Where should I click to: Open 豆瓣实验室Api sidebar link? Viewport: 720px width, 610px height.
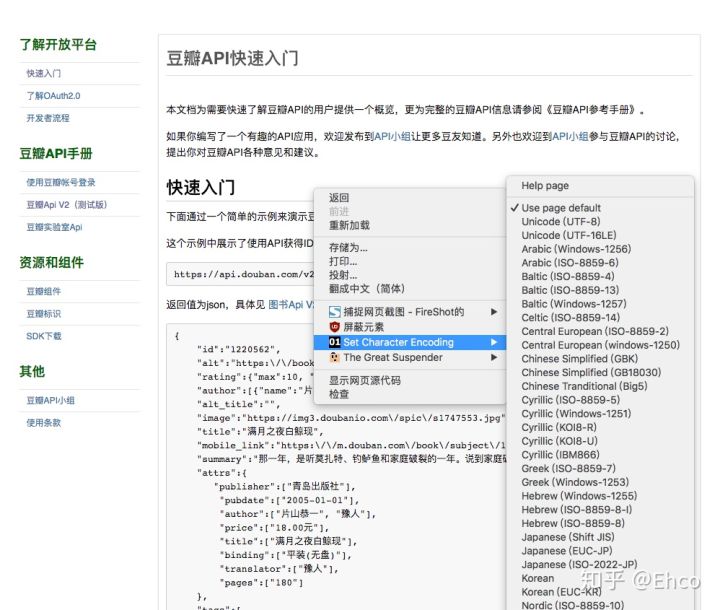tap(54, 227)
